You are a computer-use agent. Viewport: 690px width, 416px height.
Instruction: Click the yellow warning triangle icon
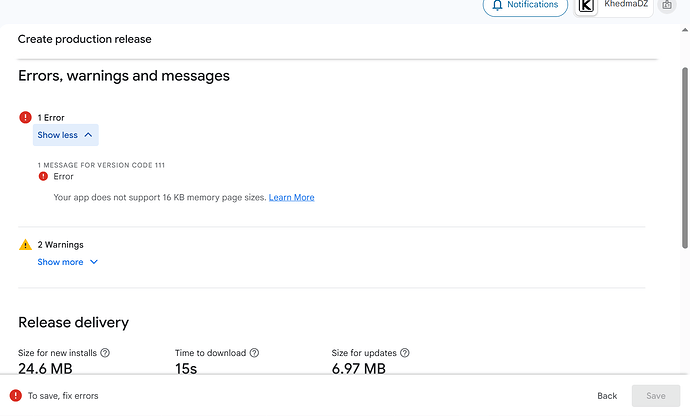click(26, 244)
